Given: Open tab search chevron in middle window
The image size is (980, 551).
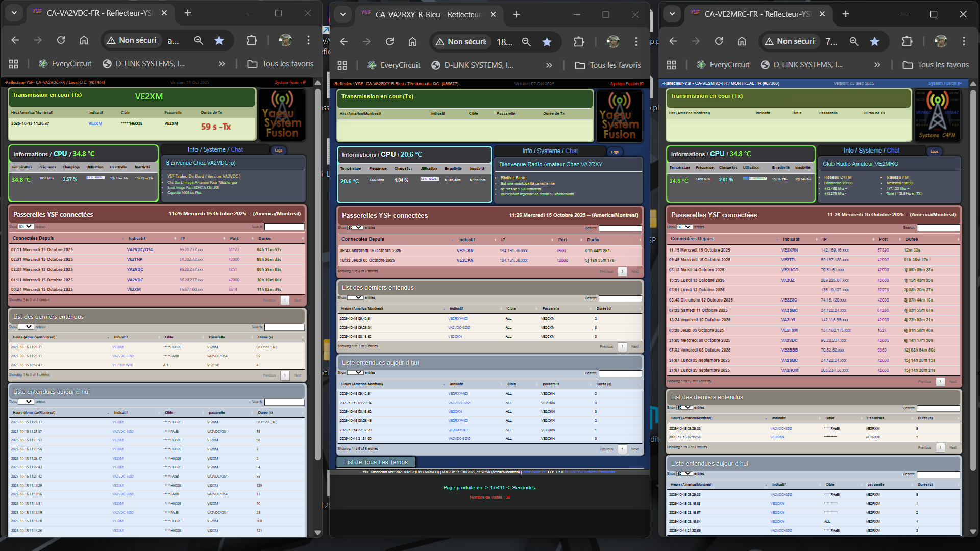Looking at the screenshot, I should (343, 14).
